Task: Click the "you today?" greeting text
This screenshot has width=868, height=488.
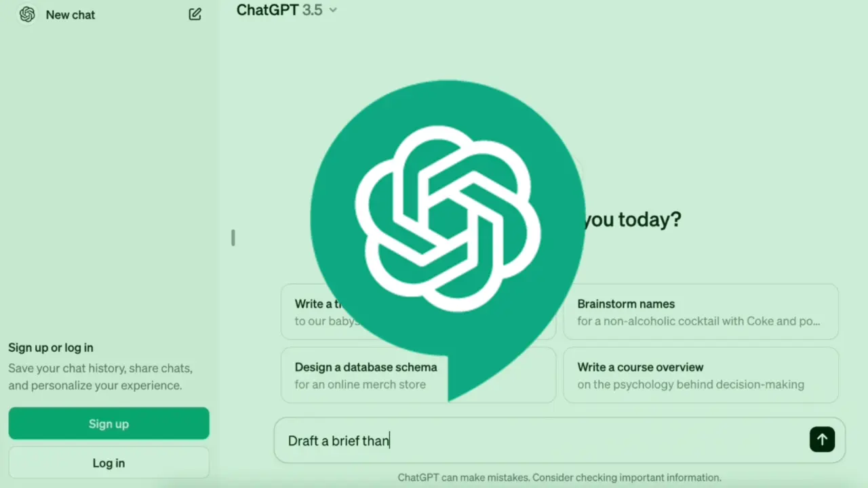Action: click(x=631, y=220)
